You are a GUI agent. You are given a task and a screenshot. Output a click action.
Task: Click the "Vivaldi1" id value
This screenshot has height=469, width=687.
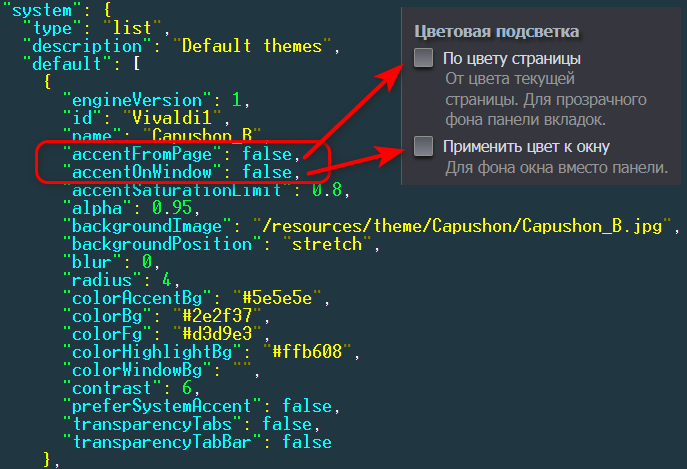tap(171, 118)
